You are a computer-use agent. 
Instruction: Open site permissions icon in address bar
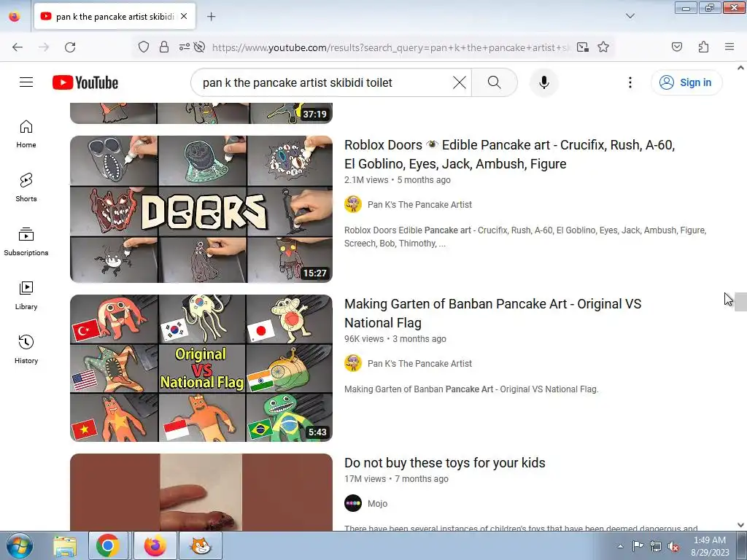[x=184, y=47]
